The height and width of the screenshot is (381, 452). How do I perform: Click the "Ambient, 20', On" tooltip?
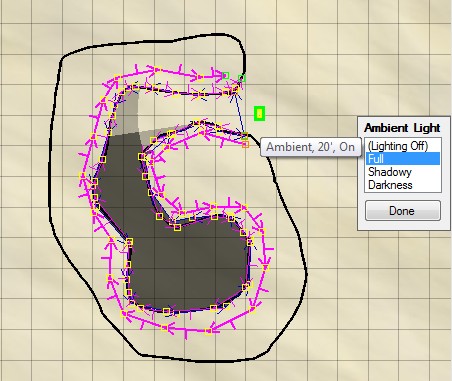click(x=310, y=147)
